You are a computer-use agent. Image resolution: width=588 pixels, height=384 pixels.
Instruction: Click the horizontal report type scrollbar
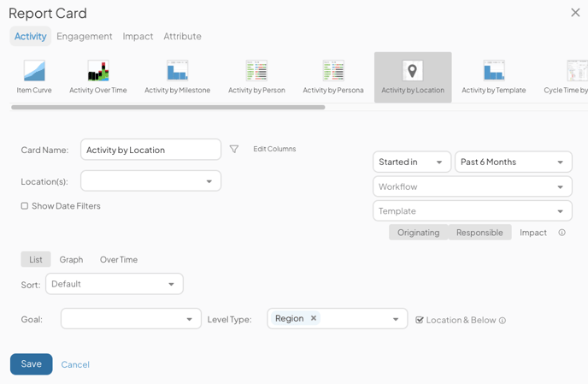coord(168,108)
